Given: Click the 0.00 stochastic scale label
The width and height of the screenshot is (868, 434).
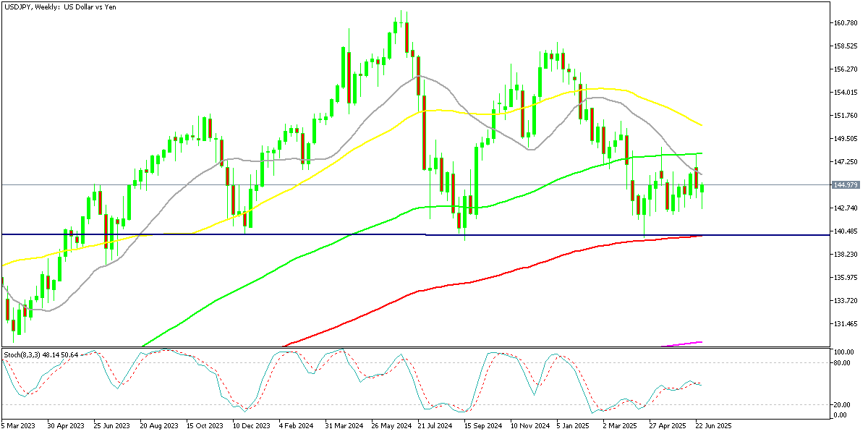Looking at the screenshot, I should coord(841,415).
